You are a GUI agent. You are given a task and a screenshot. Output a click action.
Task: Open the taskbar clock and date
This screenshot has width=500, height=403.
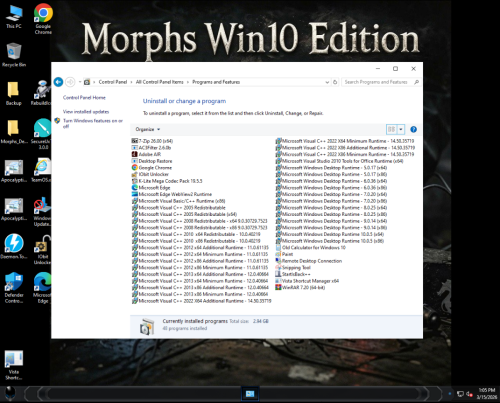pyautogui.click(x=487, y=394)
